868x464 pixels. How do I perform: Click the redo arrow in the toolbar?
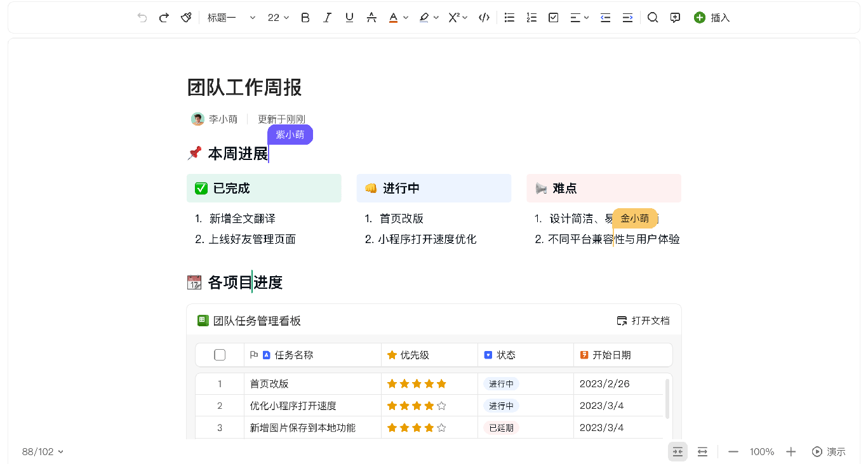pos(164,18)
